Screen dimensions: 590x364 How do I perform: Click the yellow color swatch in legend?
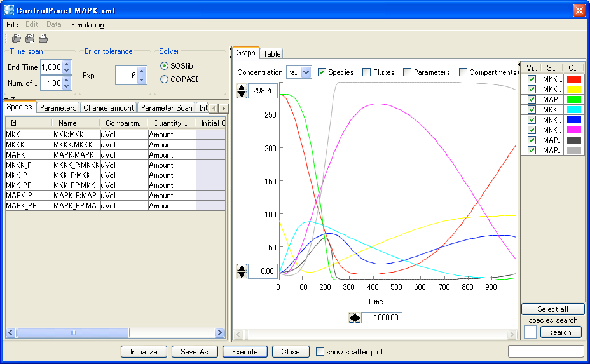pos(574,89)
